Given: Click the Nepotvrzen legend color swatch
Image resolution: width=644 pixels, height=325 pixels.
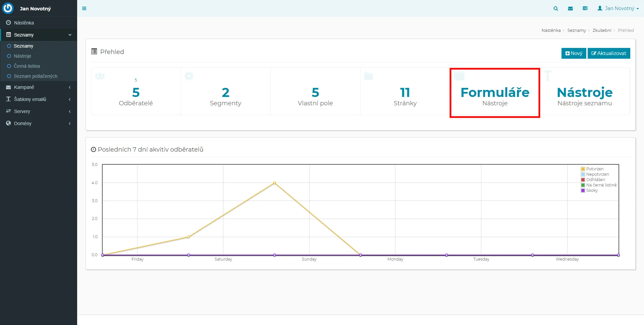Looking at the screenshot, I should click(583, 174).
